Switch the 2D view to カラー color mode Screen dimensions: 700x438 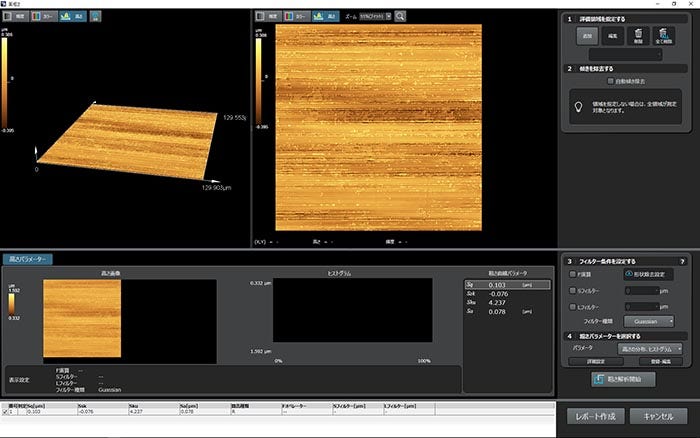tap(299, 17)
